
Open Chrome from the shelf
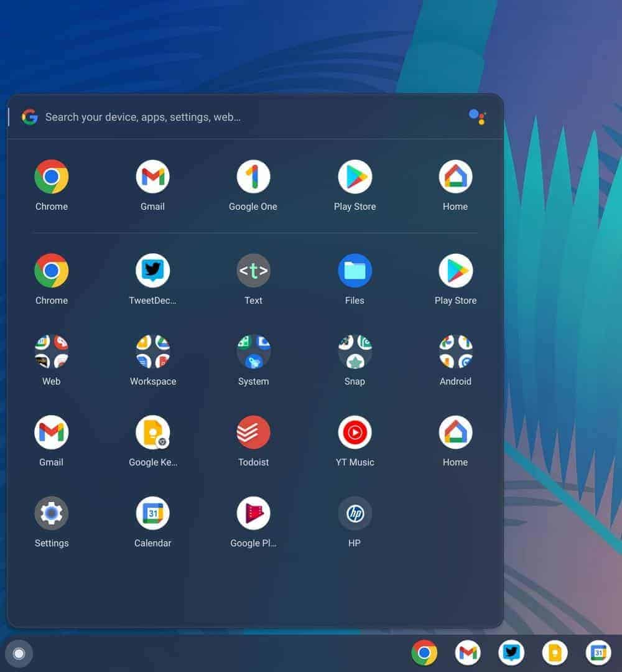424,653
